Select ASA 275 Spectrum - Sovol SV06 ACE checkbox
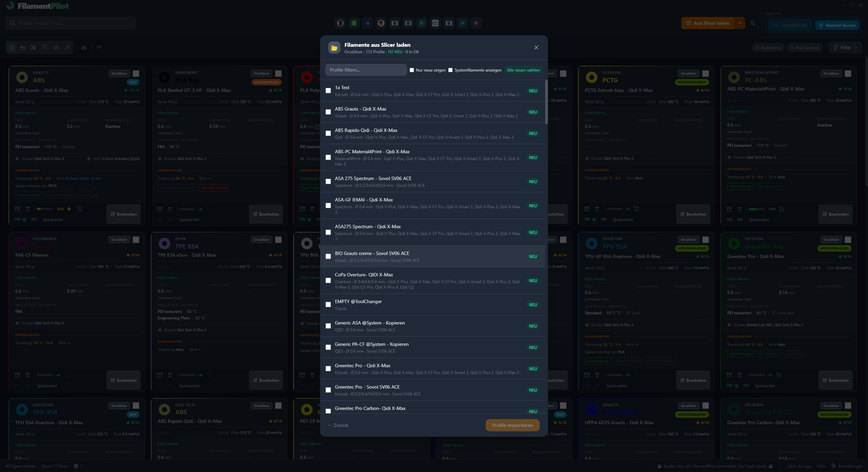The height and width of the screenshot is (472, 868). pos(328,181)
